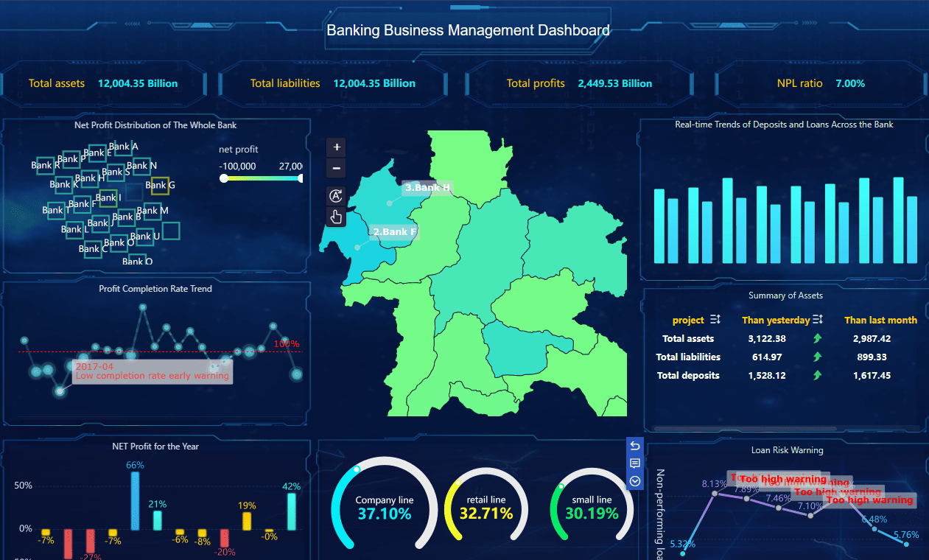Select the green Bank I square marker
Viewport: 929px width, 560px height.
click(108, 197)
